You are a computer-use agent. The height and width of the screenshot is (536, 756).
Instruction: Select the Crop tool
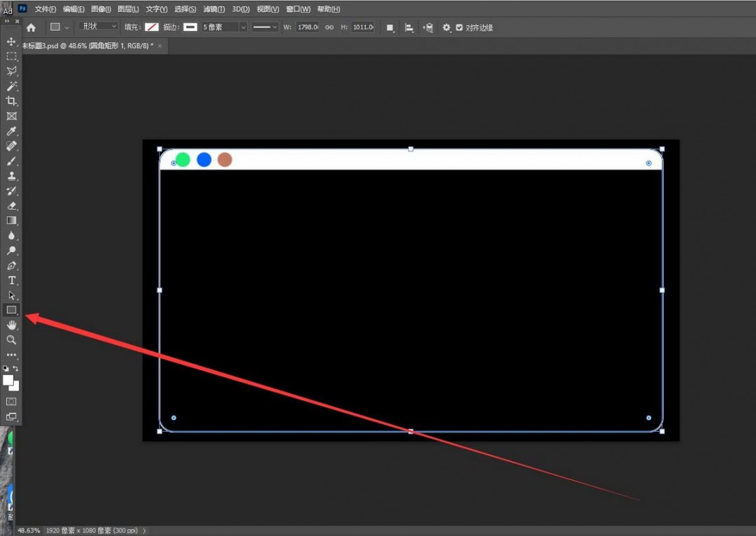coord(11,101)
